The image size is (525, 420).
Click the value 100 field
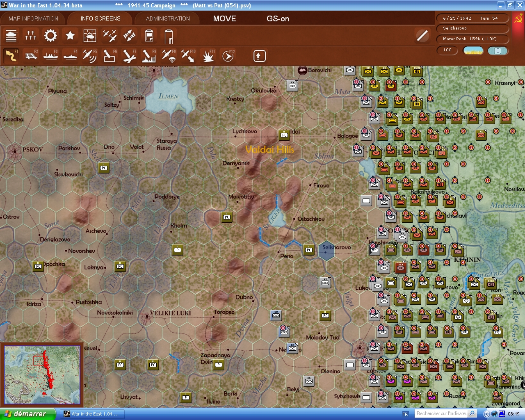pos(448,50)
